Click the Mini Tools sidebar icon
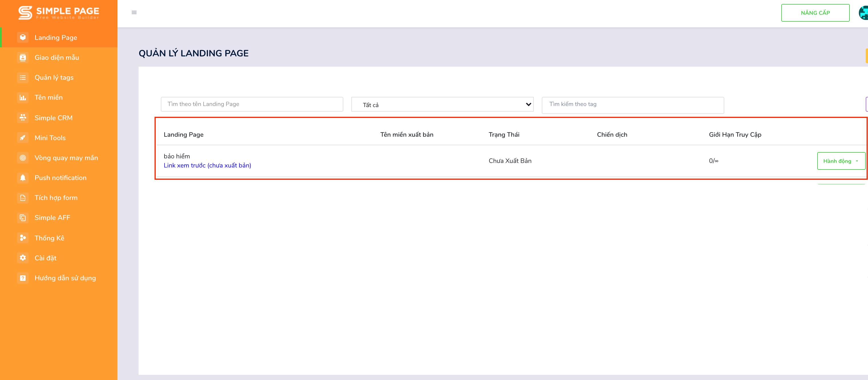 (22, 138)
